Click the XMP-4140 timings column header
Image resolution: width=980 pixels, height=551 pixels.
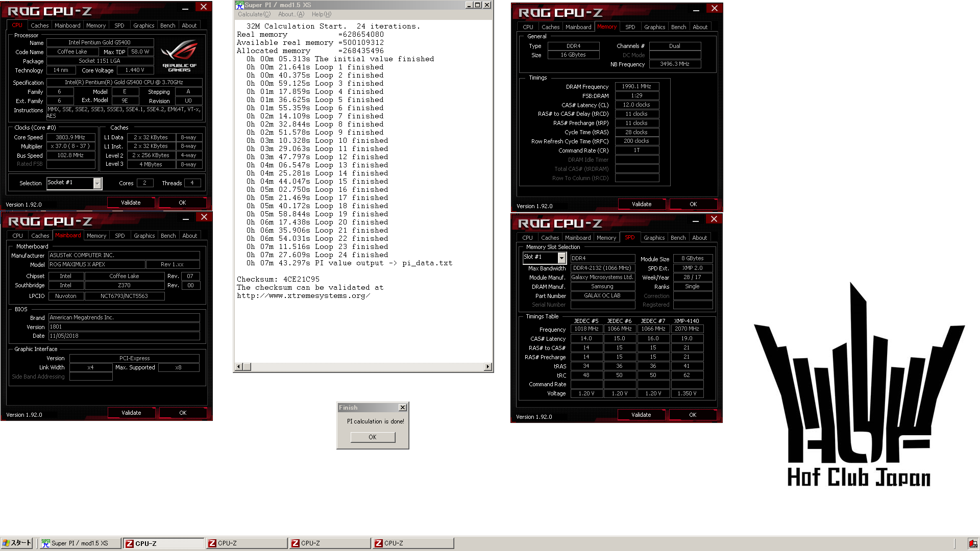687,321
